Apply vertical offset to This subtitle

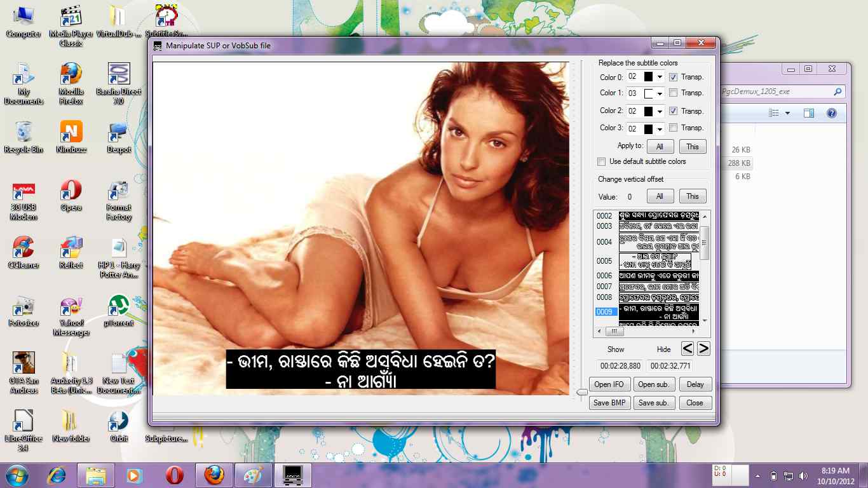pos(693,196)
